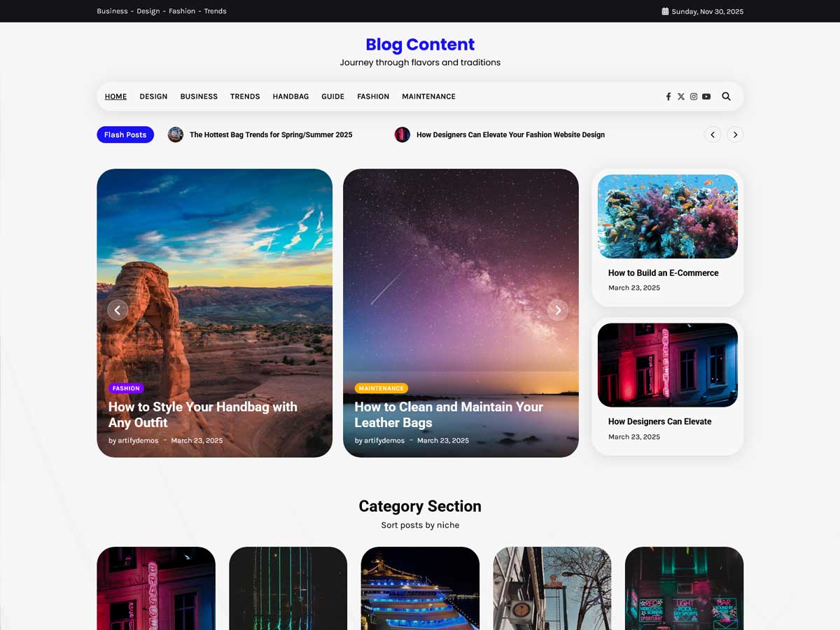Click the Flash Posts pill badge
Screen dimensions: 840x630
(125, 134)
